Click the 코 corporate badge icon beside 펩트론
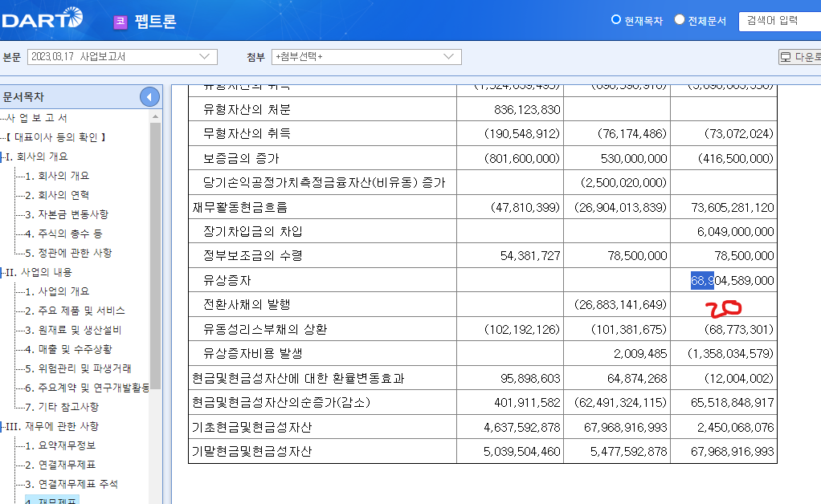821x504 pixels. tap(120, 21)
